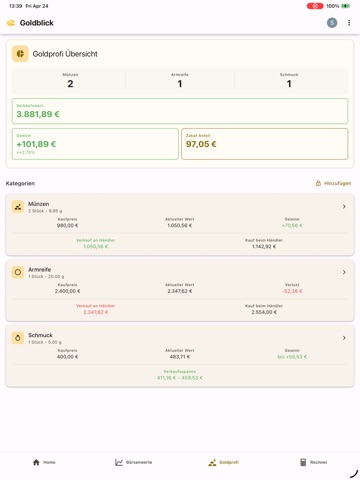This screenshot has width=360, height=480.
Task: Open the Verkaufswert 3.881,89 € card
Action: [x=180, y=111]
